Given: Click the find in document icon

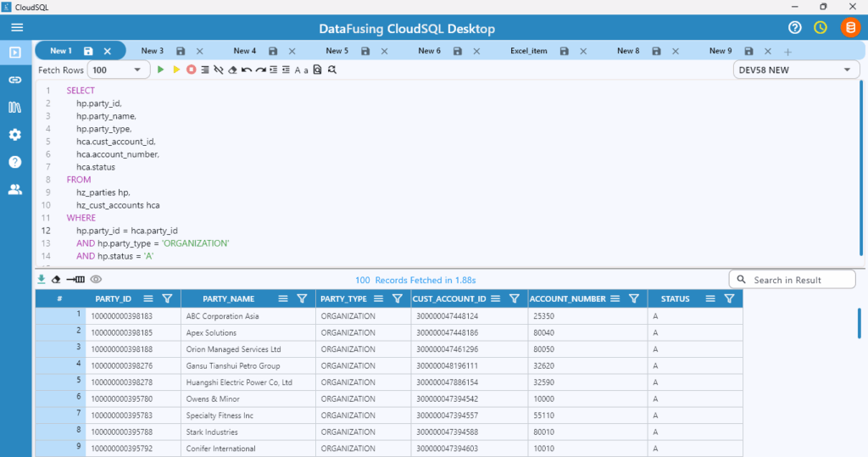Looking at the screenshot, I should [317, 70].
